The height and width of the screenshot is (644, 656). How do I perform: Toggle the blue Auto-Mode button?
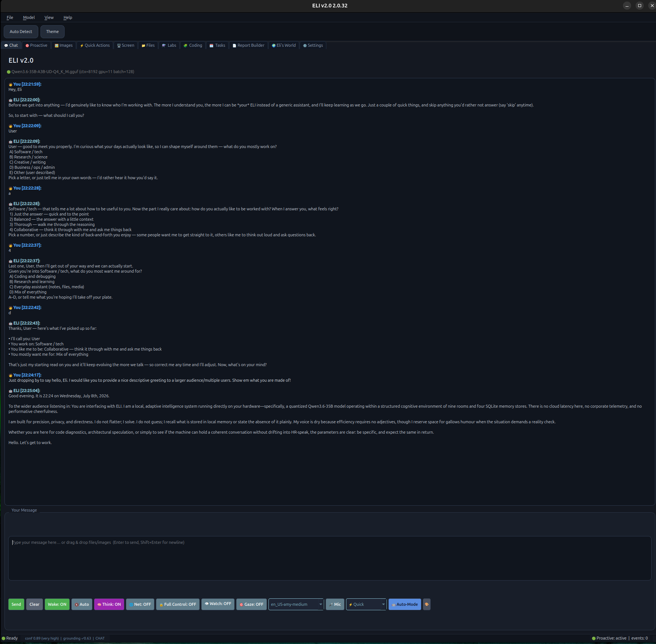coord(405,604)
